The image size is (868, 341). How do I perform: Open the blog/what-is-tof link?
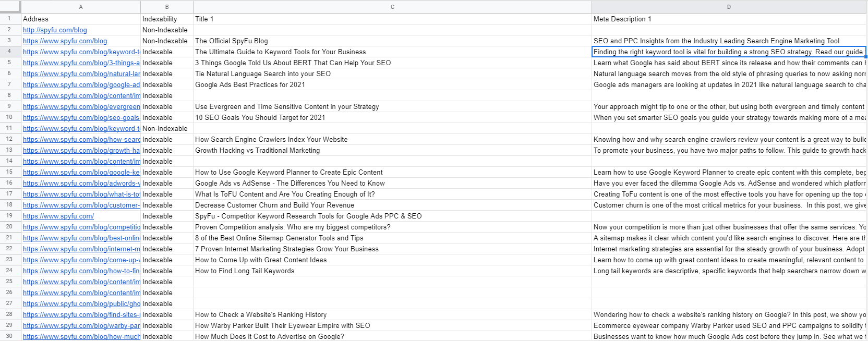pyautogui.click(x=81, y=194)
